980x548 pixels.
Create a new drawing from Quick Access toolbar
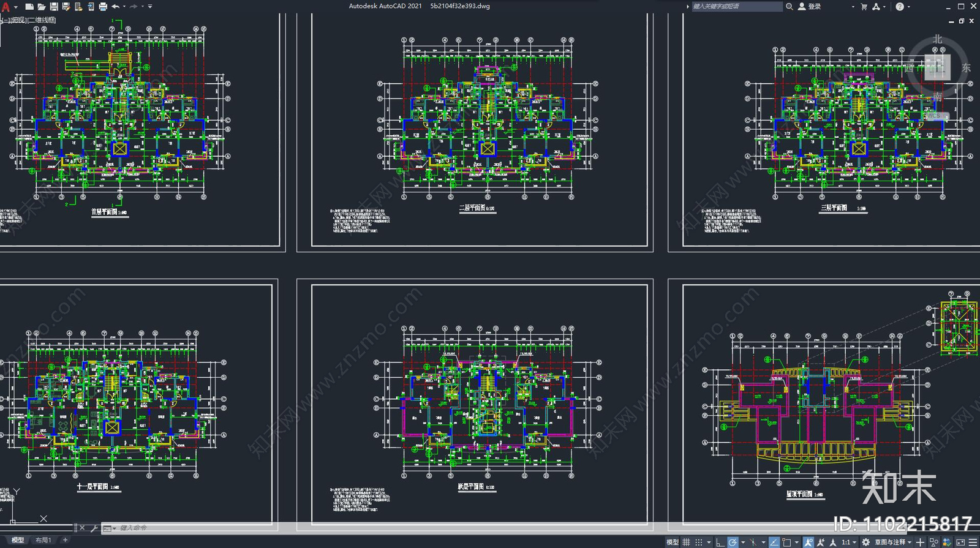(29, 7)
